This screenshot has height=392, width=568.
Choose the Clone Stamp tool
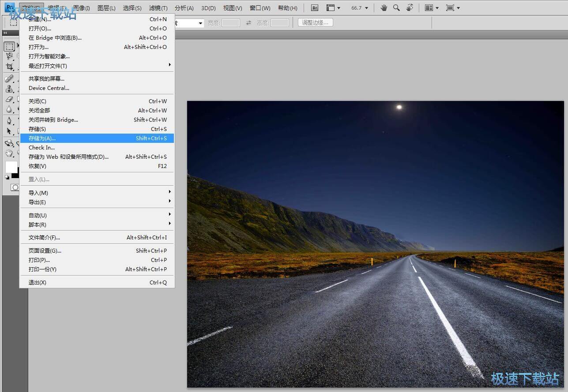click(9, 89)
